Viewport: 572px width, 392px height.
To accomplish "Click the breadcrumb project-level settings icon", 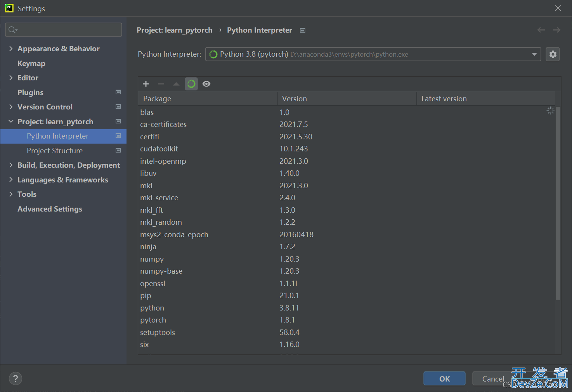I will tap(303, 30).
